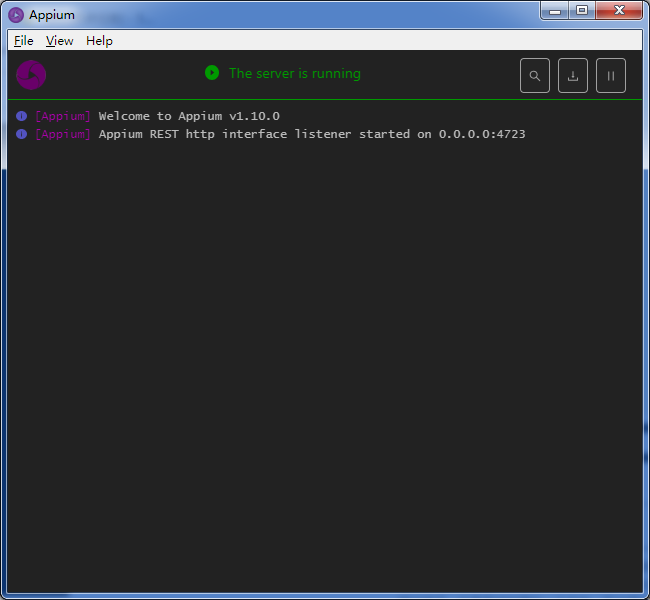
Task: Click the info icon beside REST http listener
Action: point(22,134)
